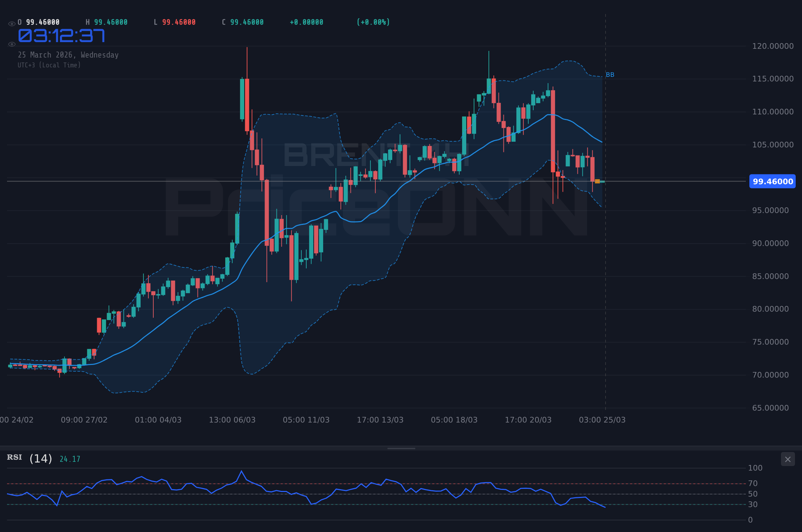Screen dimensions: 802x532
Task: Select the latest yellow candle on the chart
Action: coord(597,181)
